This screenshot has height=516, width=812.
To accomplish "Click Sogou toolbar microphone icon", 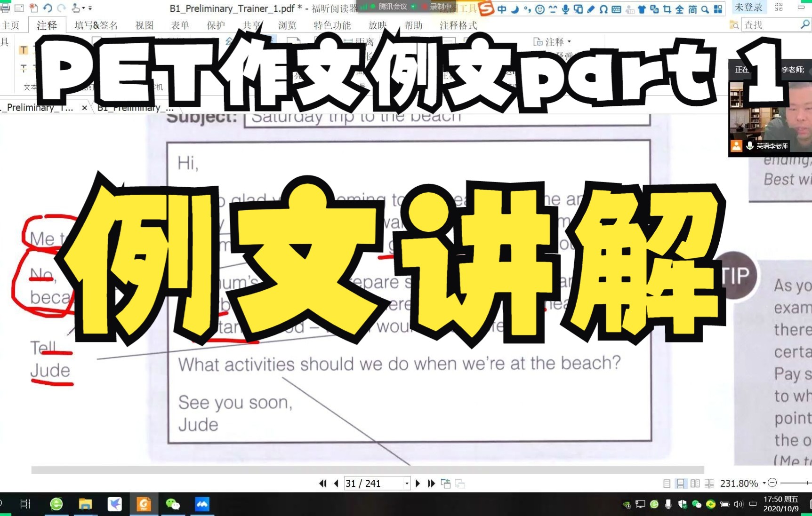I will pos(565,8).
